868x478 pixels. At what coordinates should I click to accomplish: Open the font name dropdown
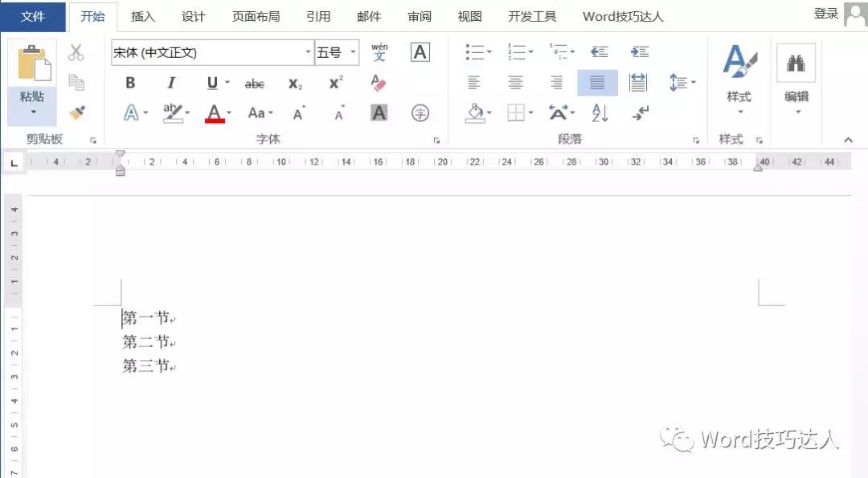308,52
